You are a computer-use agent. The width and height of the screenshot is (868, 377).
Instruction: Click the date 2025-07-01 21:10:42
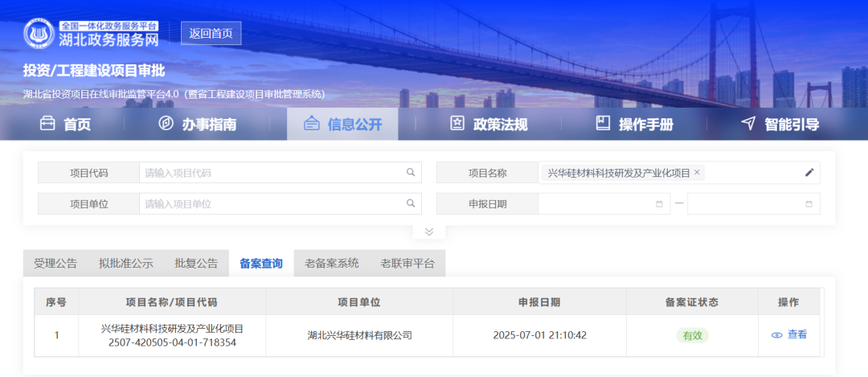(540, 335)
